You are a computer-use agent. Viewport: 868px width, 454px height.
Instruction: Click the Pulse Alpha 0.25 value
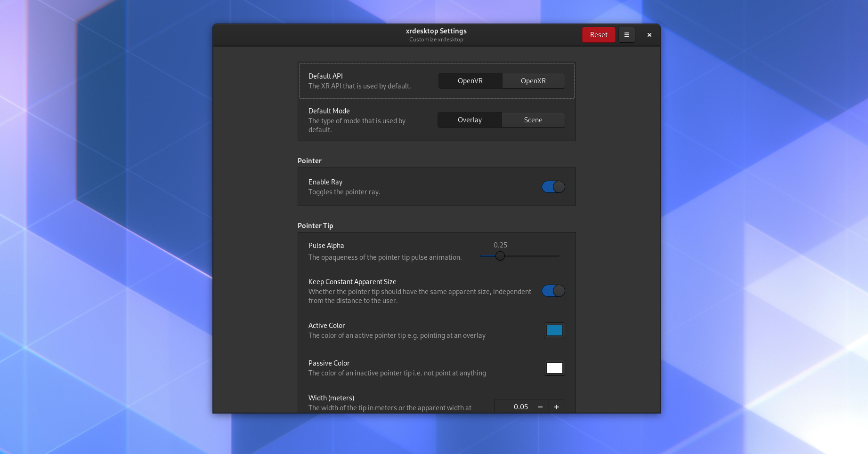(x=500, y=245)
